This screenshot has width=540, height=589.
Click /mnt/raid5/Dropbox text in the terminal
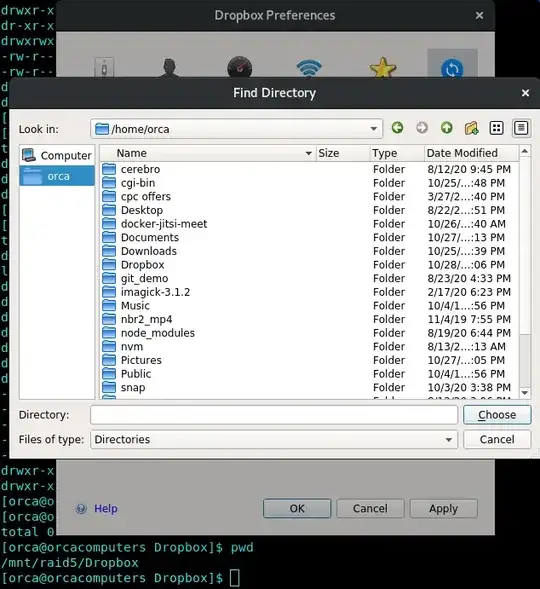[x=70, y=563]
